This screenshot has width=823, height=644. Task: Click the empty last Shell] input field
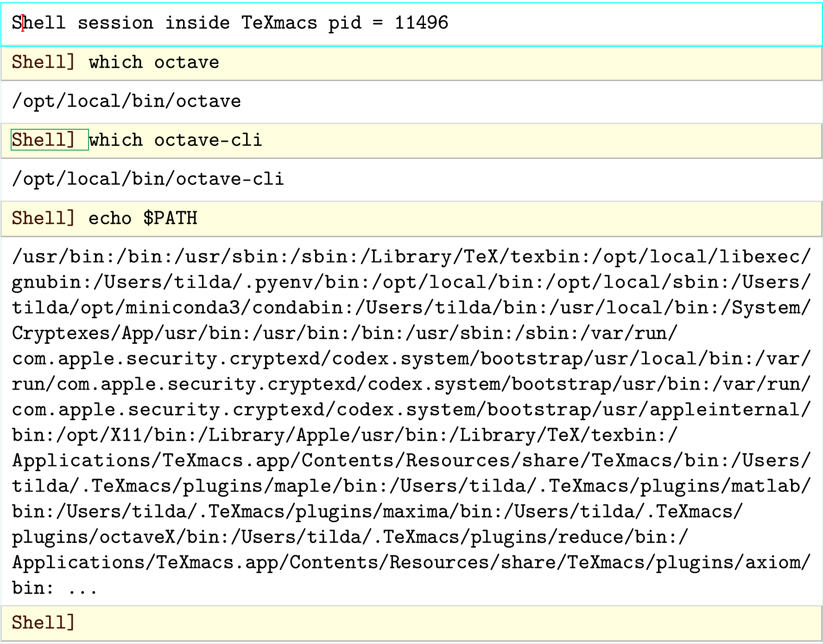point(411,623)
